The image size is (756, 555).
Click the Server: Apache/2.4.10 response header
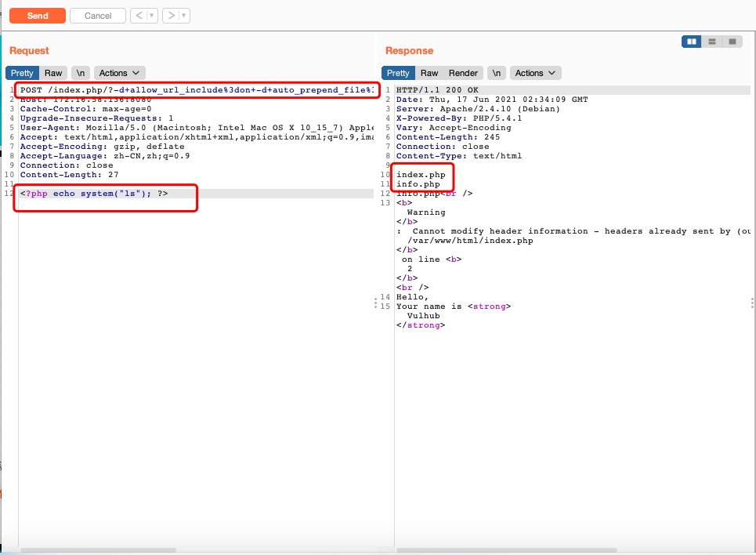[x=478, y=109]
